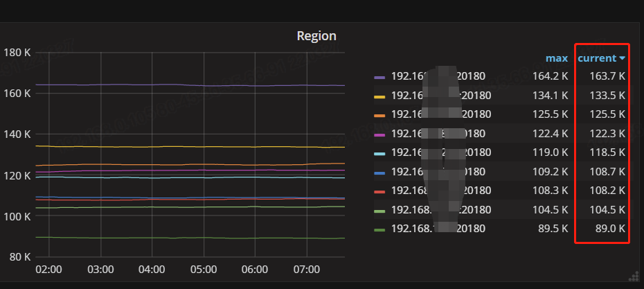
Task: Click the 125.5 K value in current column
Action: click(607, 114)
